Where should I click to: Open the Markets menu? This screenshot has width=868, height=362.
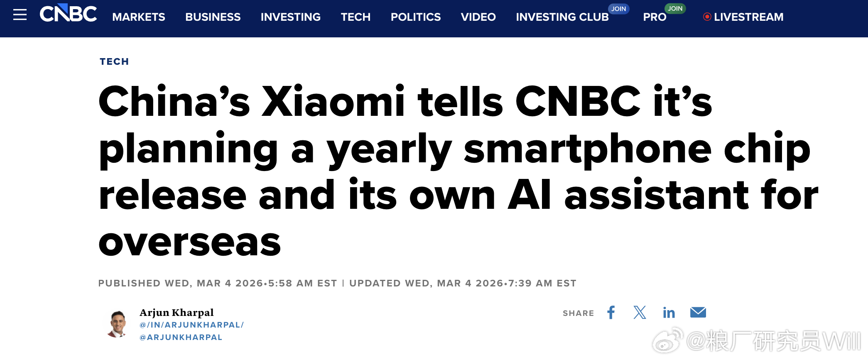139,17
